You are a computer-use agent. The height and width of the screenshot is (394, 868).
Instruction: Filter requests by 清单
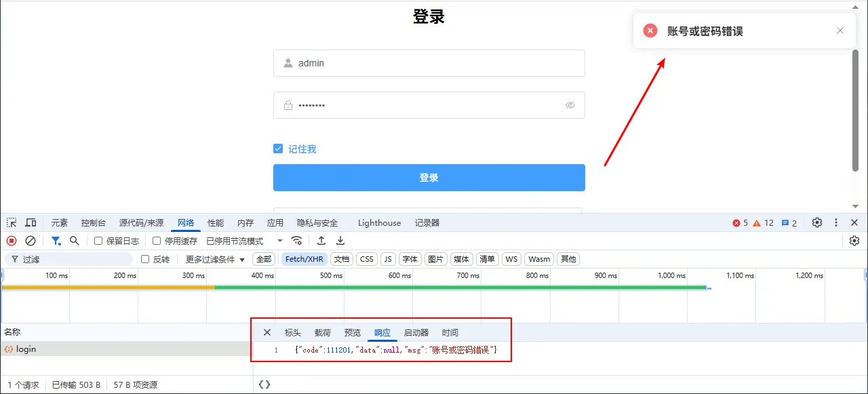(x=487, y=259)
